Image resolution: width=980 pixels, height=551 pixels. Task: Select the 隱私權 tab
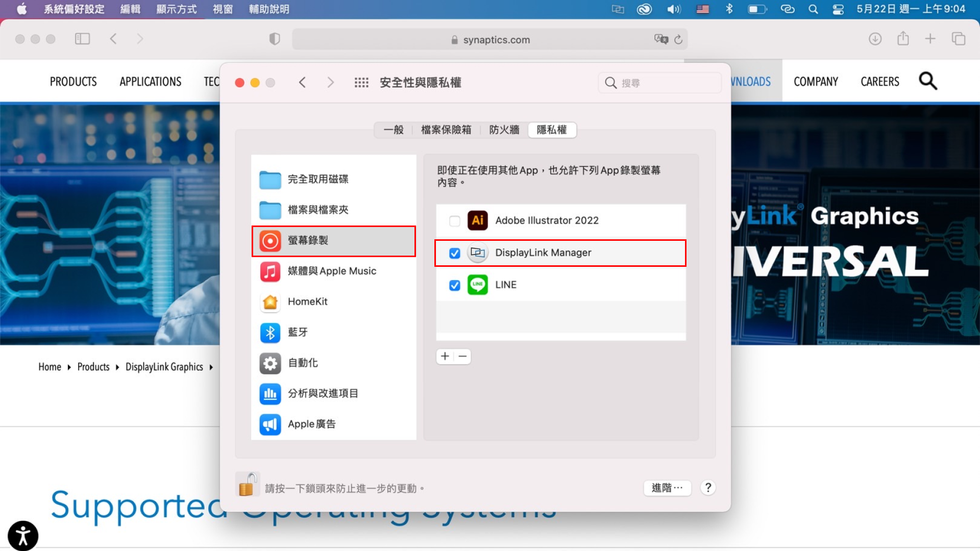point(552,130)
